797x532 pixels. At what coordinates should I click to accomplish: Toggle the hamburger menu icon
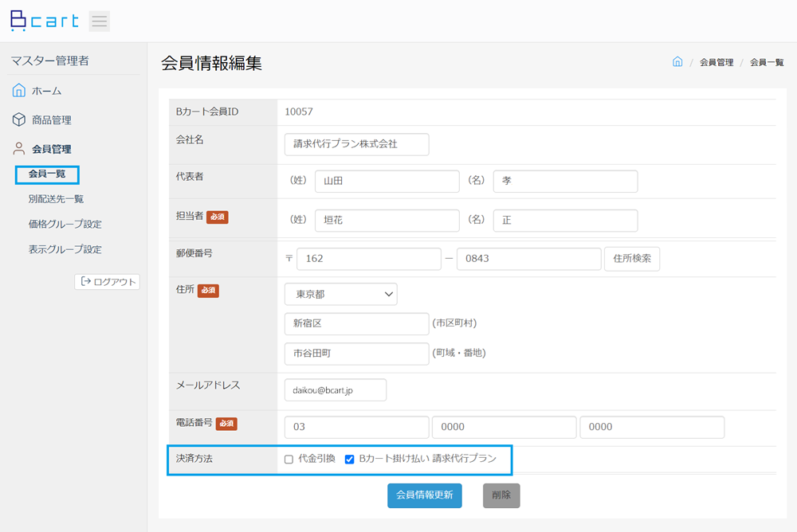pos(99,22)
